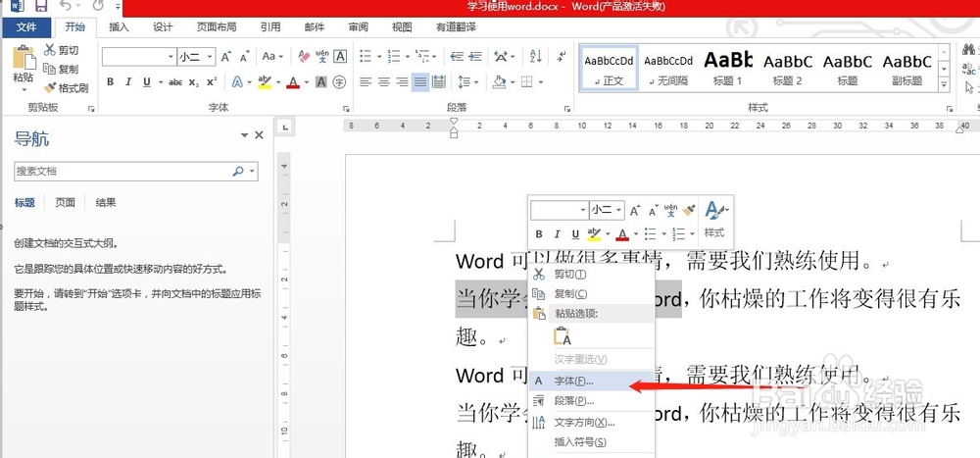Open the ribbon font name combo box dropdown

(171, 56)
